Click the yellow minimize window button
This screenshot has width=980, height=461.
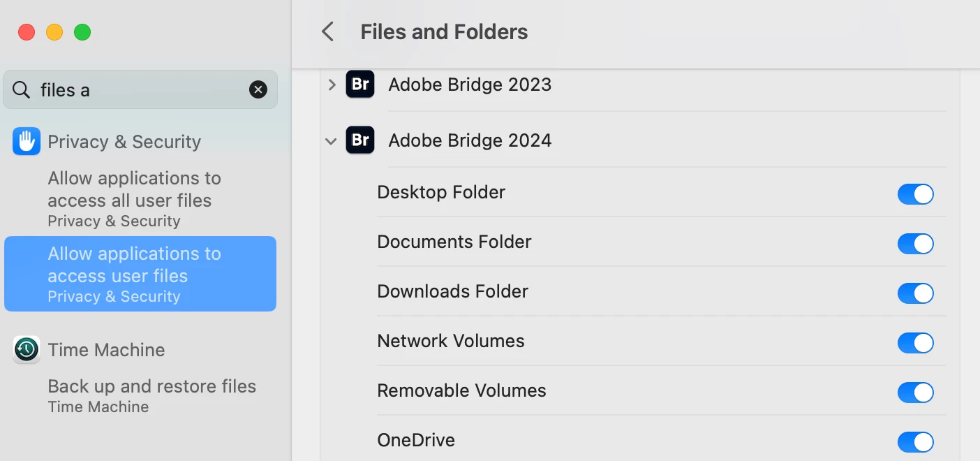[x=54, y=32]
